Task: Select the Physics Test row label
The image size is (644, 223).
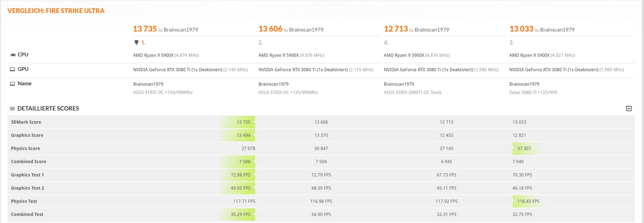Action: click(x=24, y=201)
